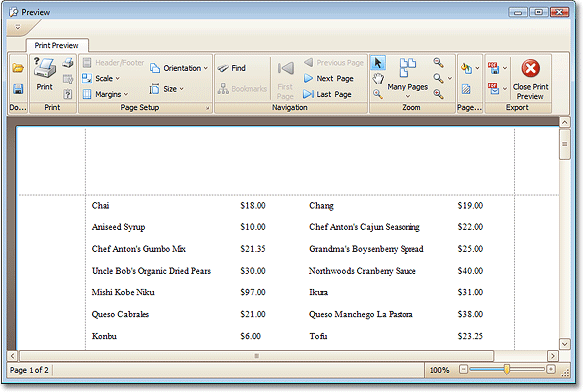Open the Zoom level dropdown arrow
Viewport: 583px width, 392px height.
click(450, 78)
